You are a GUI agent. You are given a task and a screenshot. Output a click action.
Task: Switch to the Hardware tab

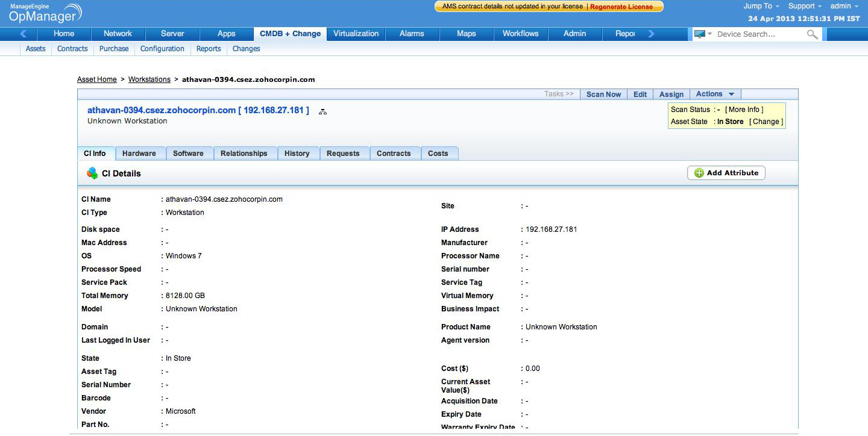[139, 154]
